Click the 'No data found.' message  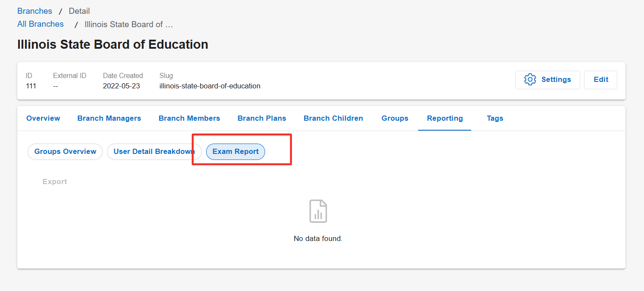pyautogui.click(x=318, y=238)
